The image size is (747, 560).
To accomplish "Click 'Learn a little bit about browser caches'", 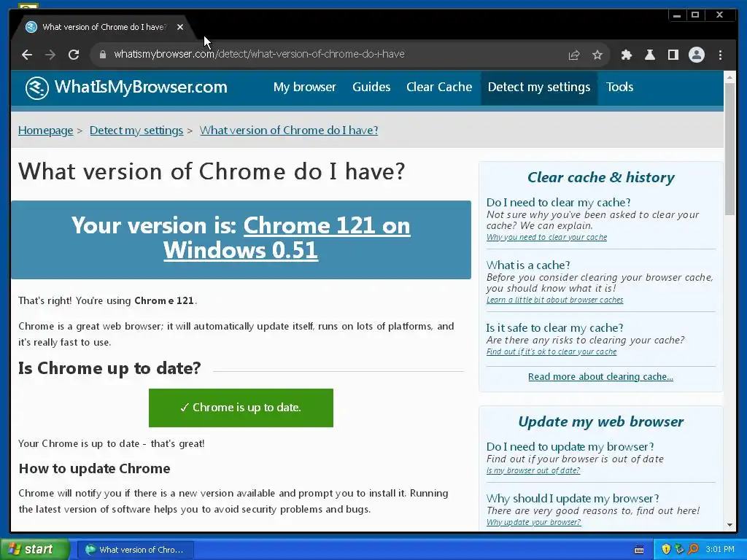I will click(554, 300).
